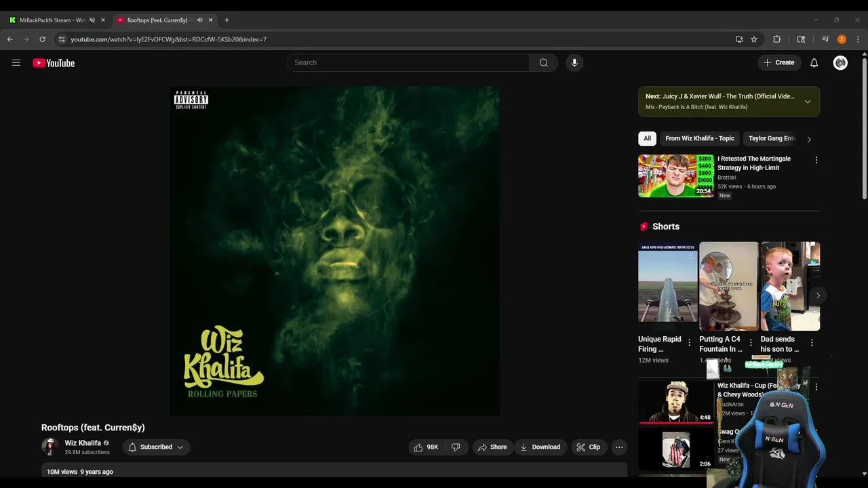Screen dimensions: 868x488
Task: Click the Brettski channel name
Action: point(726,178)
